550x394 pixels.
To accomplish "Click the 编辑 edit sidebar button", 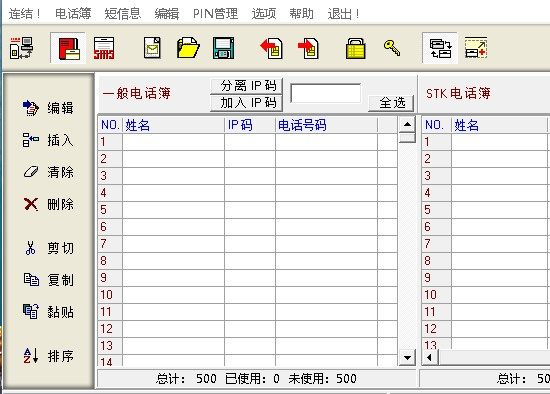I will [x=48, y=108].
